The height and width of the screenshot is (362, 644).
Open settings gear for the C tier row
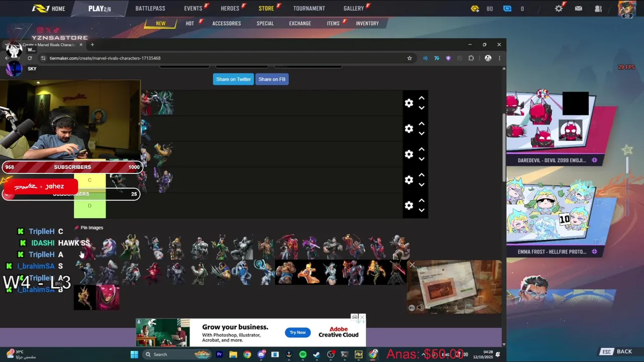point(409,179)
